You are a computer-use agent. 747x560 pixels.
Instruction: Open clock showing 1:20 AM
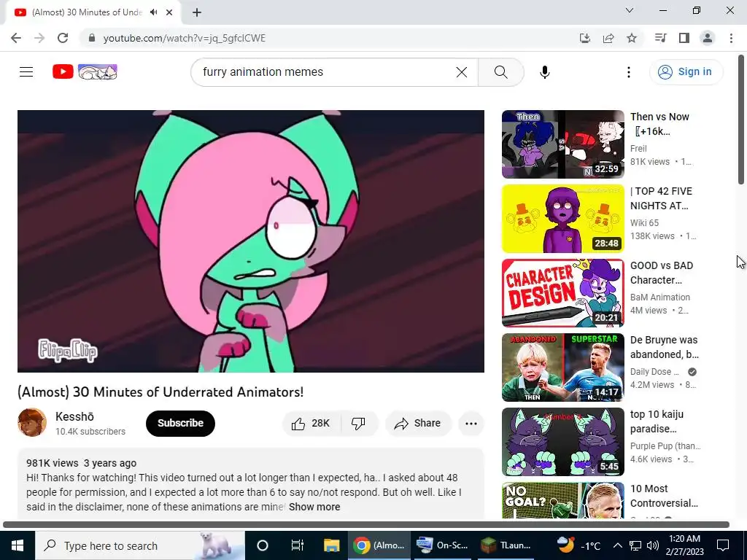pyautogui.click(x=684, y=545)
